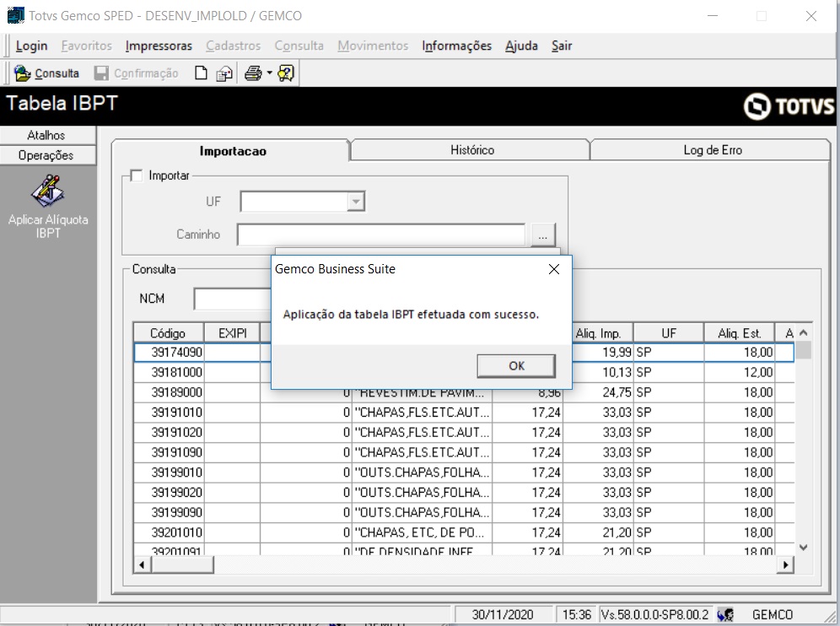Close the Gemco Business Suite dialog

click(x=554, y=269)
